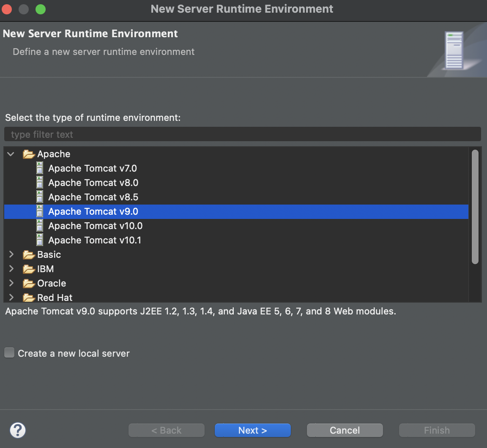Expand the Oracle category chevron

[x=11, y=283]
